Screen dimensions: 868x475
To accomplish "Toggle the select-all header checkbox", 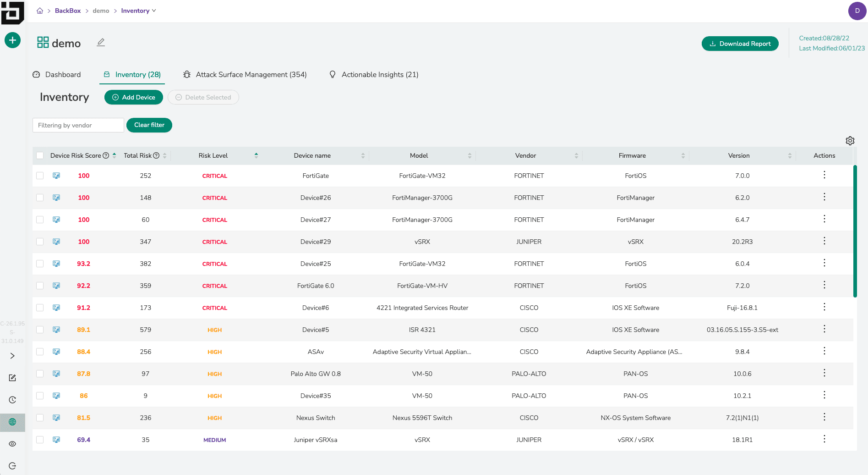I will click(40, 155).
